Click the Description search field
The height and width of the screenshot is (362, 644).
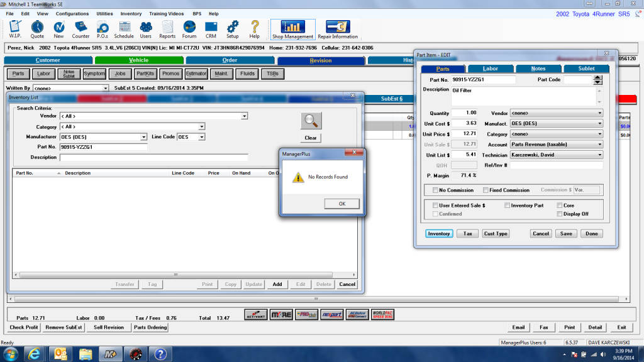coord(153,158)
